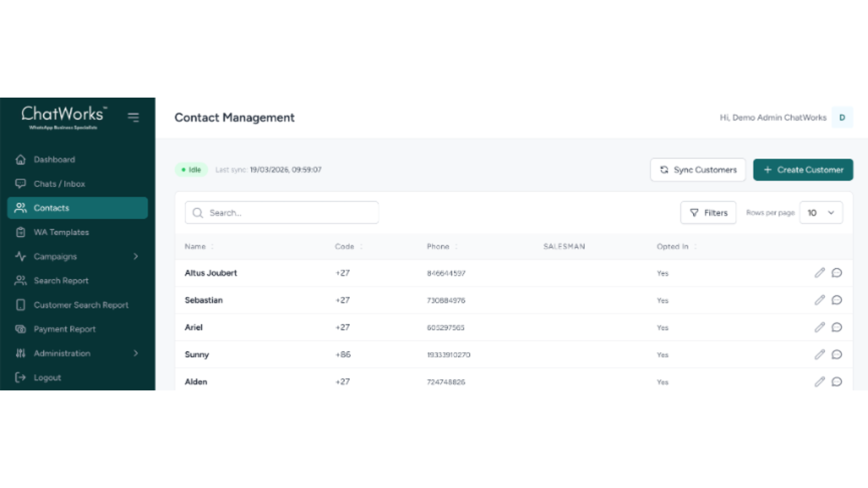868x488 pixels.
Task: Click the SALESMAN column header
Action: point(564,247)
